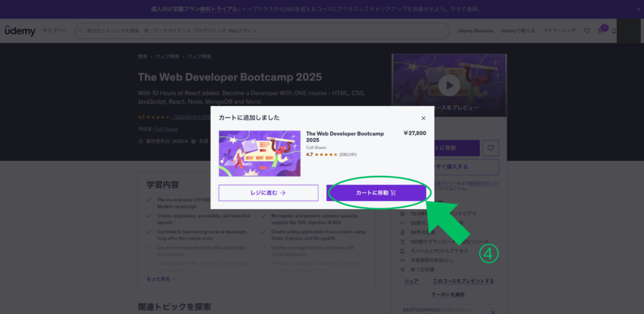The width and height of the screenshot is (644, 314).
Task: Close the カートに追加しました dialog
Action: [423, 118]
